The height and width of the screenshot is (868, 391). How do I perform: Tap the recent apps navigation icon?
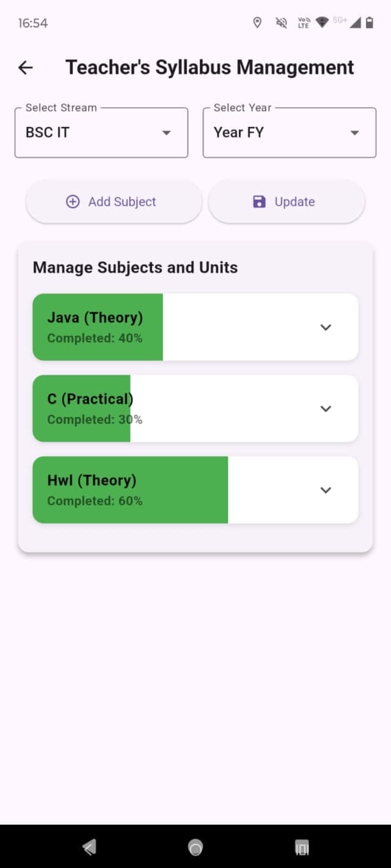click(302, 847)
